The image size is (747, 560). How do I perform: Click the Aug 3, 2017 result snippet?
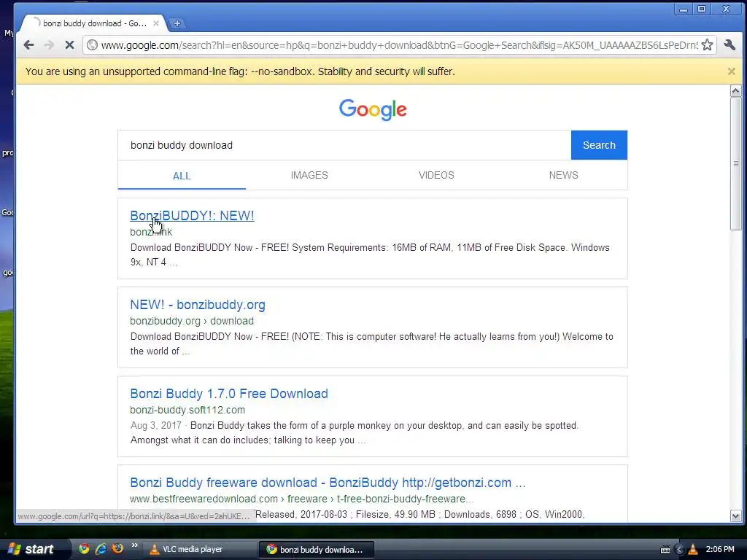pos(355,433)
